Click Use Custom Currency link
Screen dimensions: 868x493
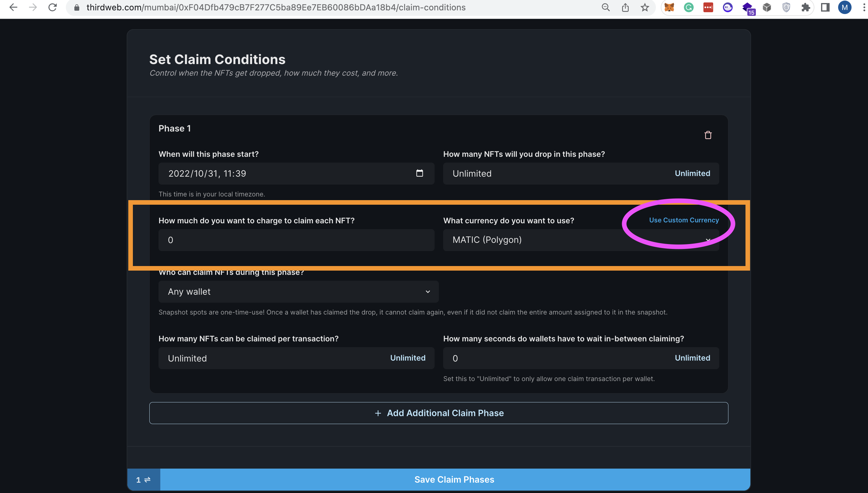[684, 220]
